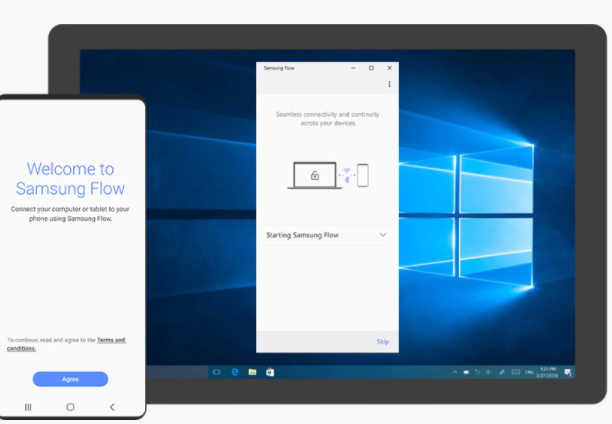Screen dimensions: 612x424
Task: Open File Explorer from the taskbar
Action: [253, 372]
